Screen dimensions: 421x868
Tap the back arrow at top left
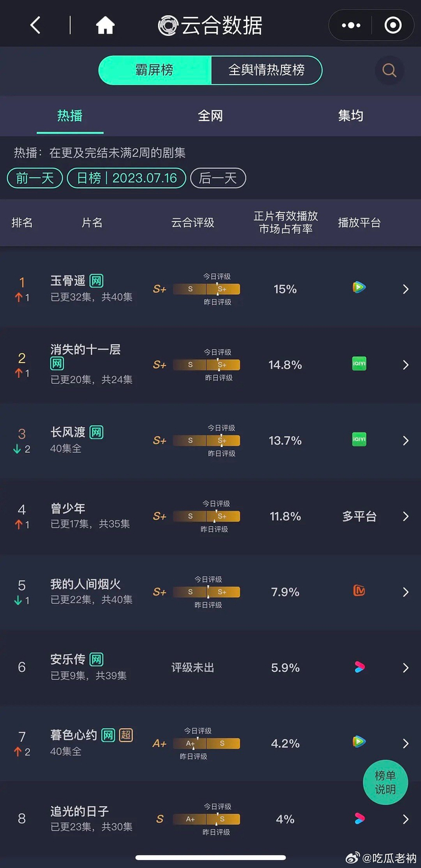point(34,25)
